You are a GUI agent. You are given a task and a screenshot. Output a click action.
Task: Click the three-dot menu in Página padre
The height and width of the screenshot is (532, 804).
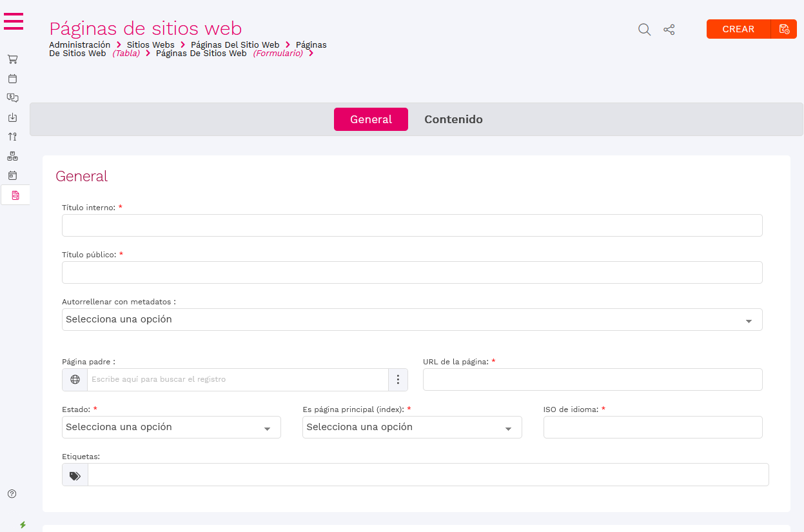point(398,379)
